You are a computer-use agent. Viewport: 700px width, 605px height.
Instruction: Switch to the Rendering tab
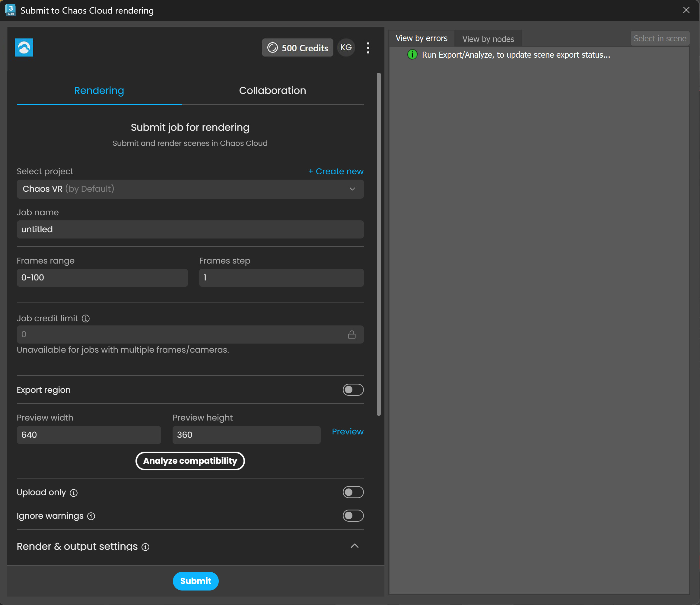point(99,91)
